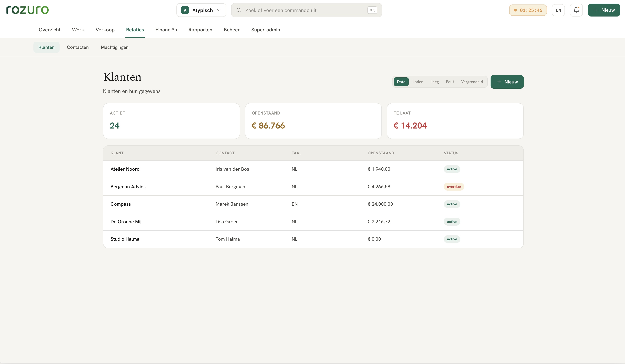Switch state to Fout
Image resolution: width=625 pixels, height=364 pixels.
[450, 82]
